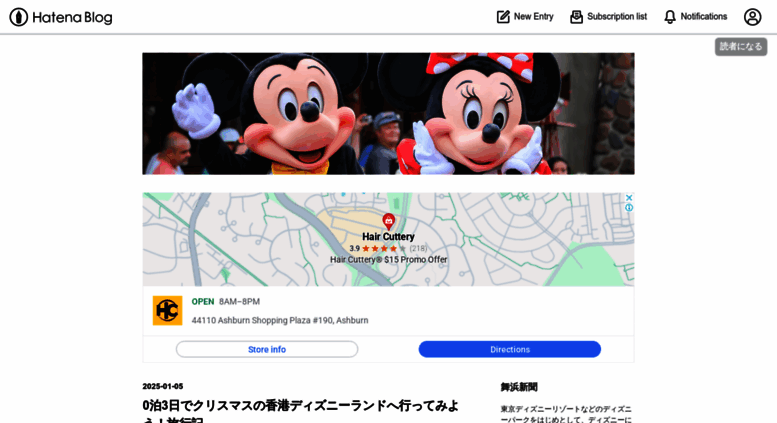This screenshot has width=777, height=423.
Task: Open the user profile avatar icon
Action: coord(752,17)
